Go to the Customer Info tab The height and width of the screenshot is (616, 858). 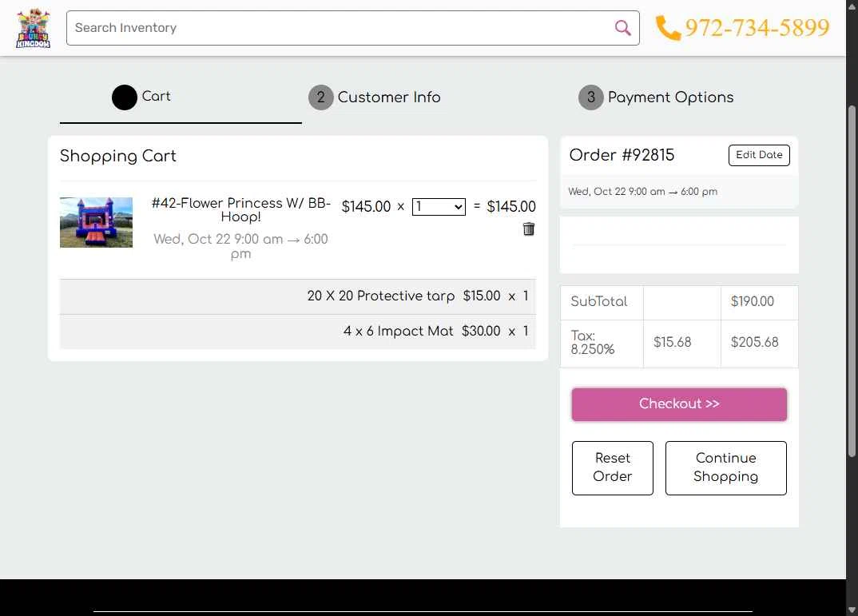pos(389,97)
